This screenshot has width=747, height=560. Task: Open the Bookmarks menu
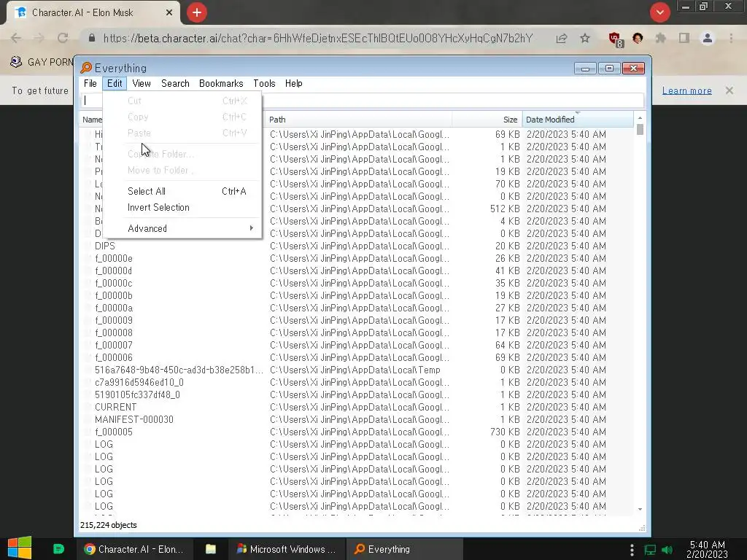pos(221,83)
